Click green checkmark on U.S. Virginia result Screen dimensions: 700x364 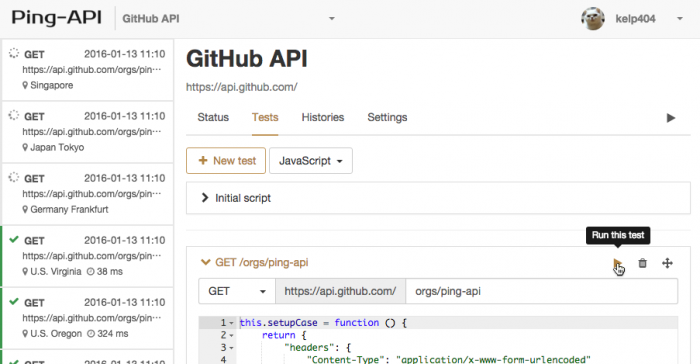point(14,240)
